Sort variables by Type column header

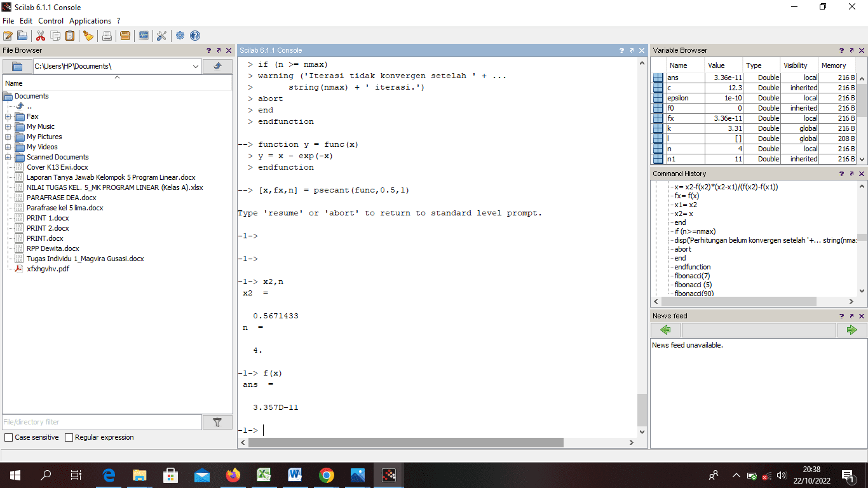pyautogui.click(x=761, y=65)
